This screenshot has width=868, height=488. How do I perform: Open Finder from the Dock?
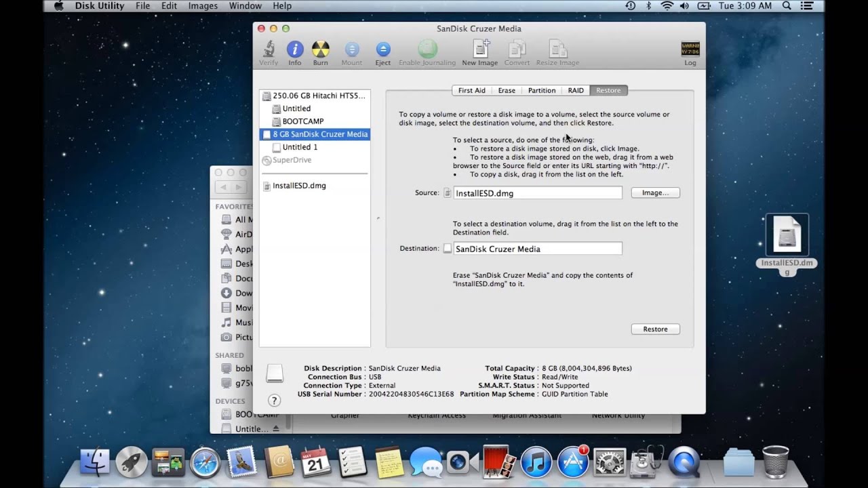click(95, 462)
